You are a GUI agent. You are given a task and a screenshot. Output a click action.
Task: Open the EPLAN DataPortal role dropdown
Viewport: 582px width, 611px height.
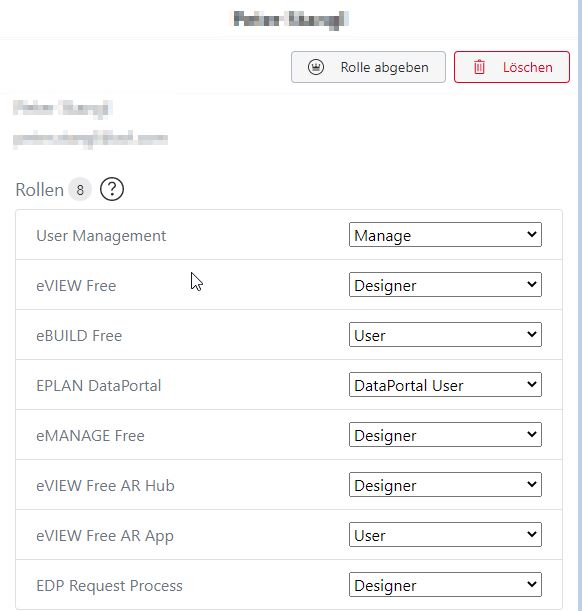tap(445, 385)
